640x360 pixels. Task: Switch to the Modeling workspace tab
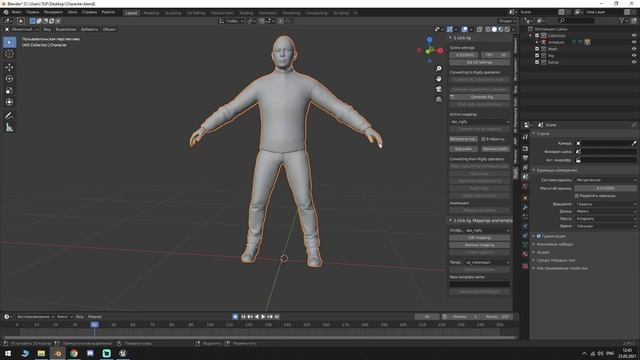(151, 13)
